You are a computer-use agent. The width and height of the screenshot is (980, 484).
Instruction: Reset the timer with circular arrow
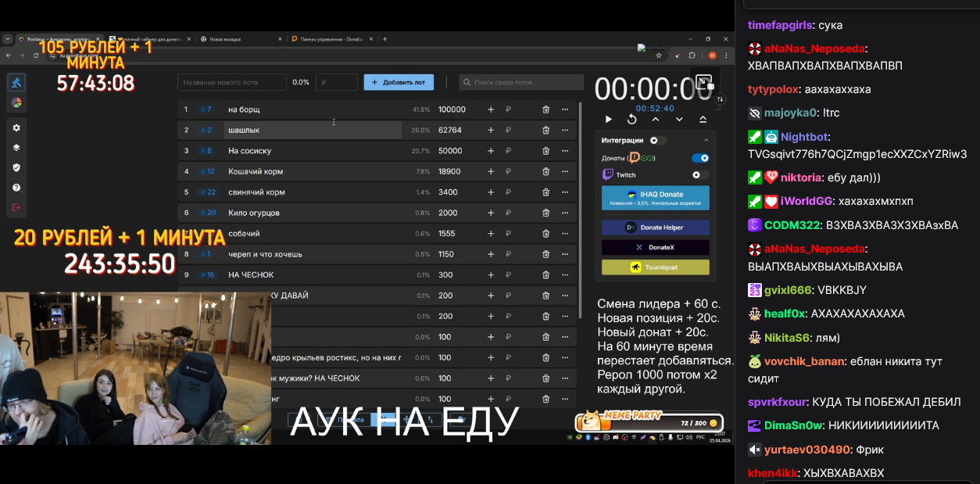[631, 119]
